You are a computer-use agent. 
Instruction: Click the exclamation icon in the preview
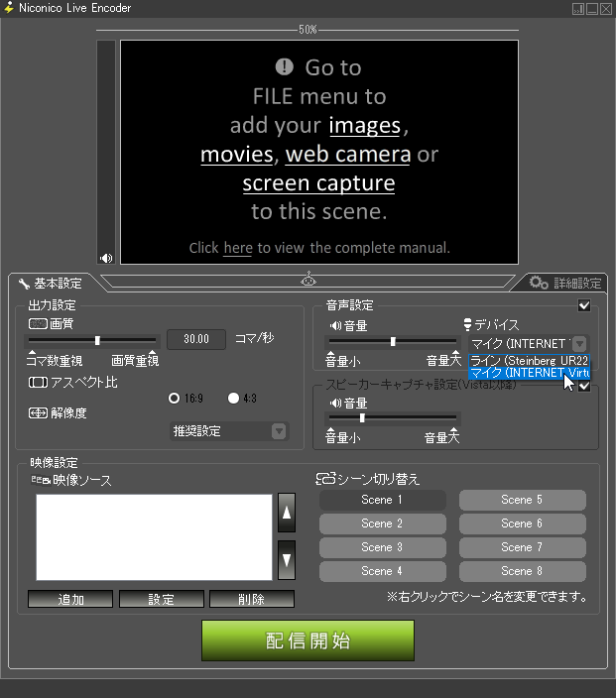click(284, 67)
